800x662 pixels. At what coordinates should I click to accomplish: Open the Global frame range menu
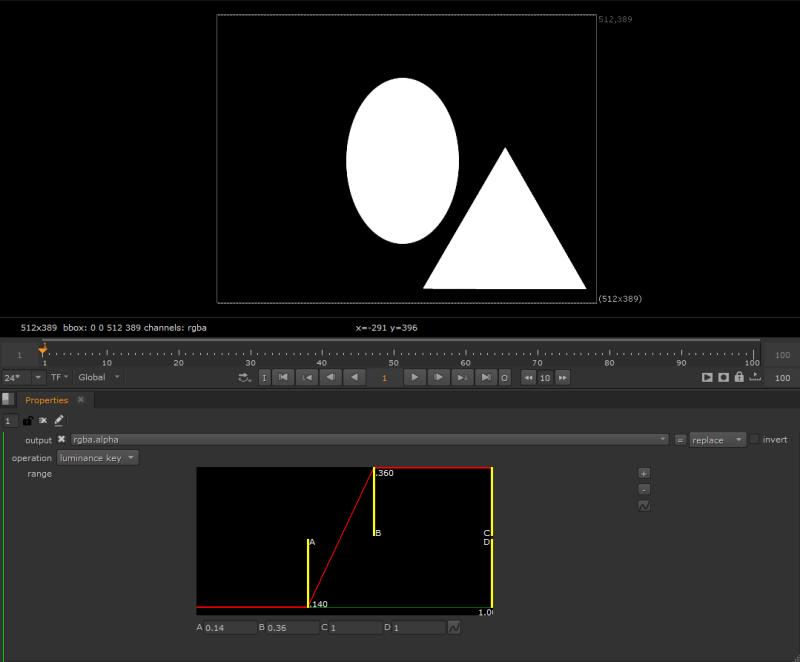click(97, 377)
